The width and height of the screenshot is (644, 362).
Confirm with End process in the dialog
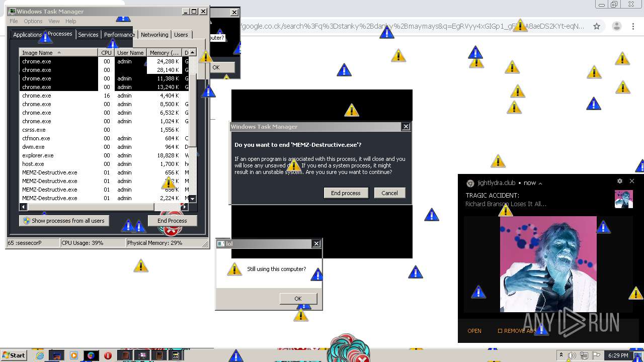(x=346, y=193)
